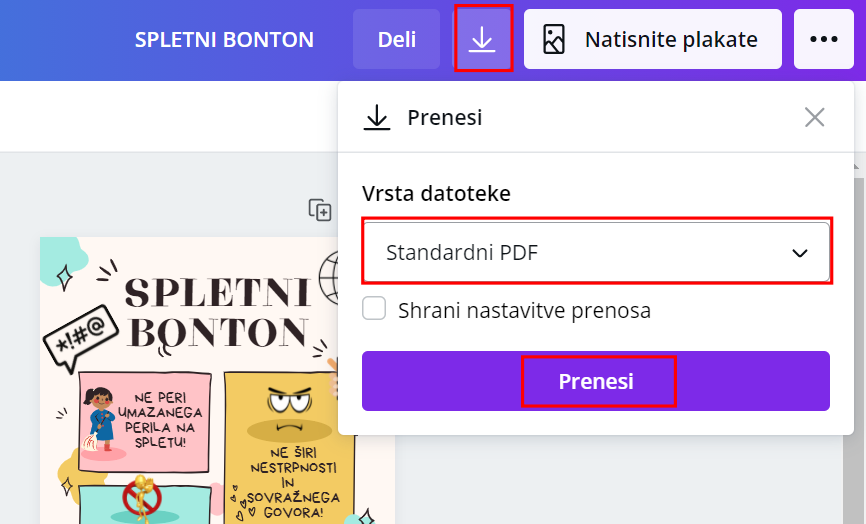Click the duplicate page icon above poster
The height and width of the screenshot is (524, 866).
(x=320, y=210)
